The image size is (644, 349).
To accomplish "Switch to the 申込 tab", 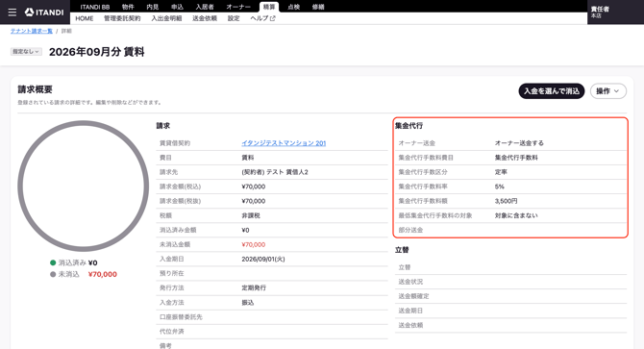I will point(177,7).
